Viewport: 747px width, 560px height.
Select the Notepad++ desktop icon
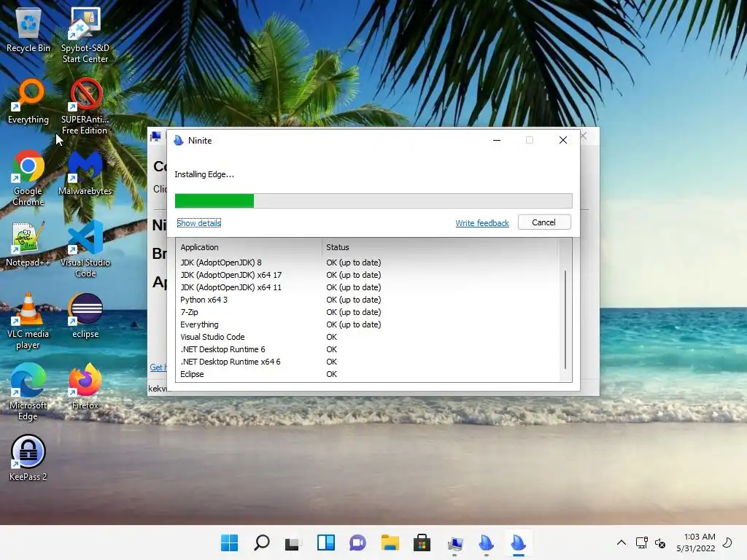coord(28,244)
